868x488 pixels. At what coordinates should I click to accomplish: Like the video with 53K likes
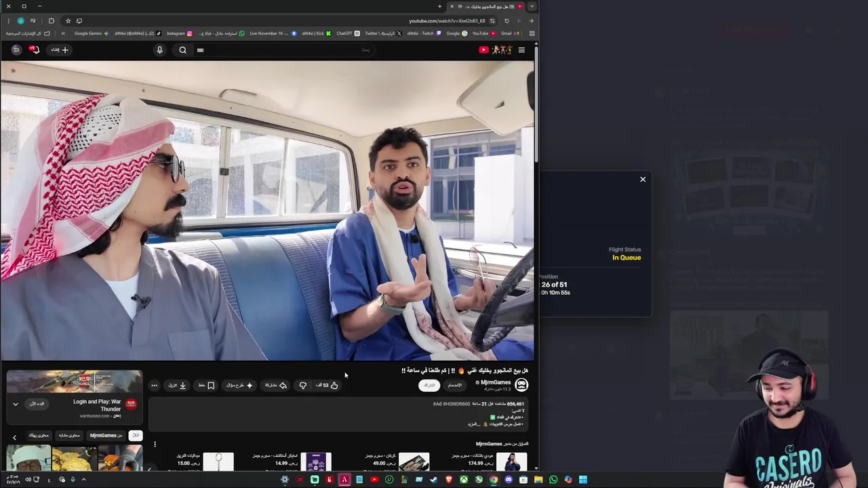pos(328,385)
